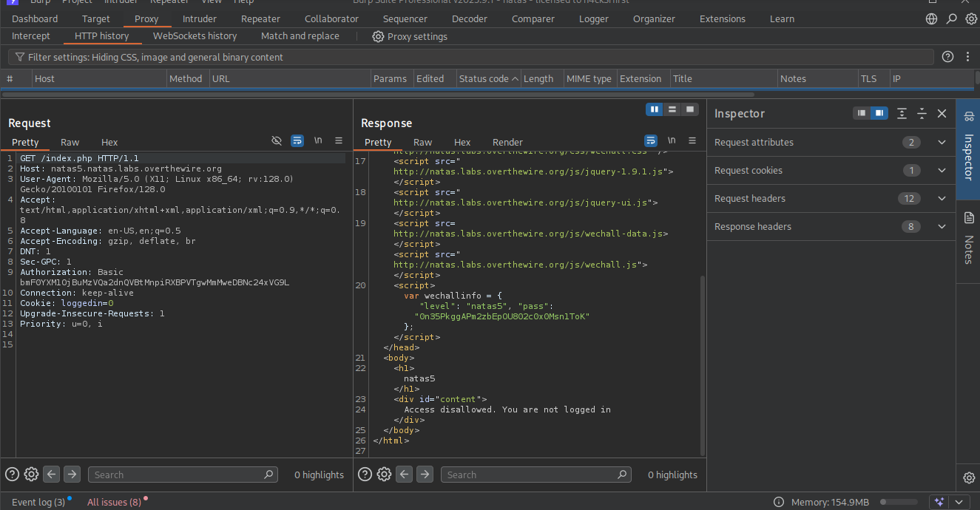
Task: Open Proxy settings gear button
Action: (410, 36)
